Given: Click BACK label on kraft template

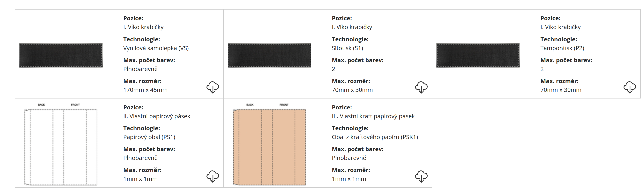Looking at the screenshot, I should 250,105.
